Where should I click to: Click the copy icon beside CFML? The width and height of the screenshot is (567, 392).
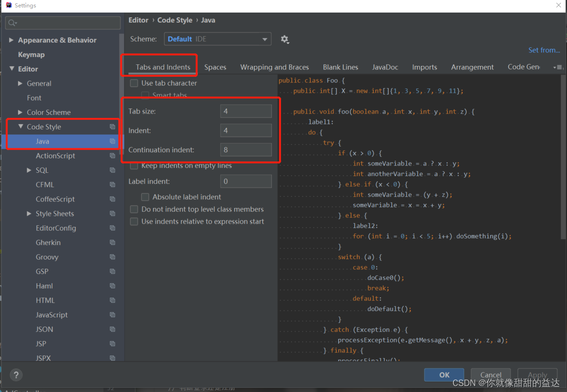[112, 184]
